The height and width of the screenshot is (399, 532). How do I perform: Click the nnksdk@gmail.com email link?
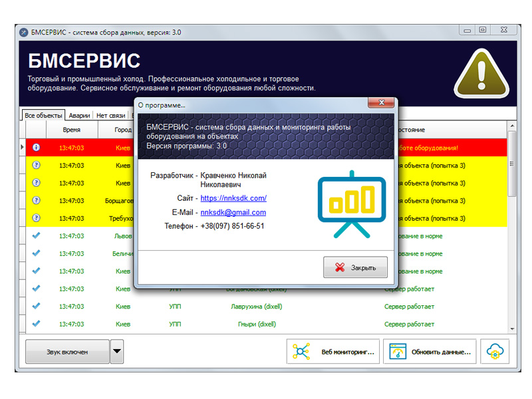point(233,212)
